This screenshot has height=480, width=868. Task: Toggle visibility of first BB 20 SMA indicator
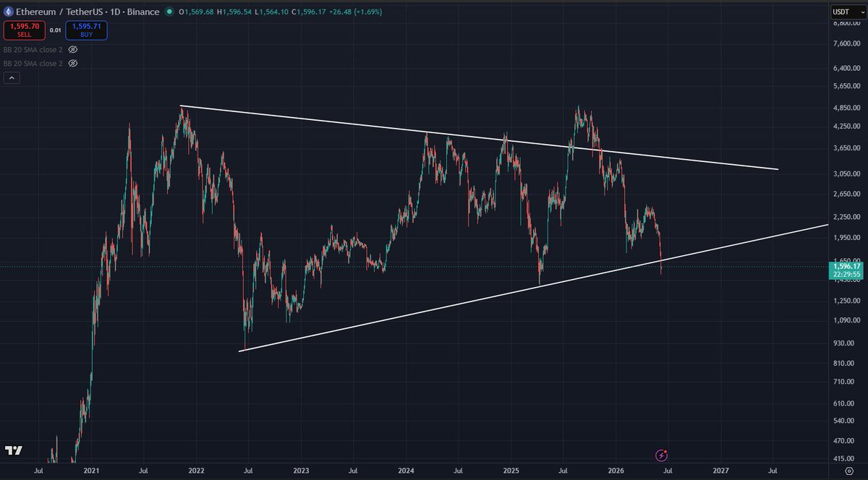(x=72, y=50)
